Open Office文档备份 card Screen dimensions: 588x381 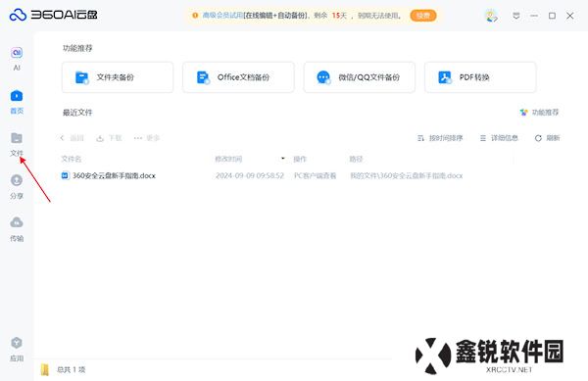click(238, 77)
